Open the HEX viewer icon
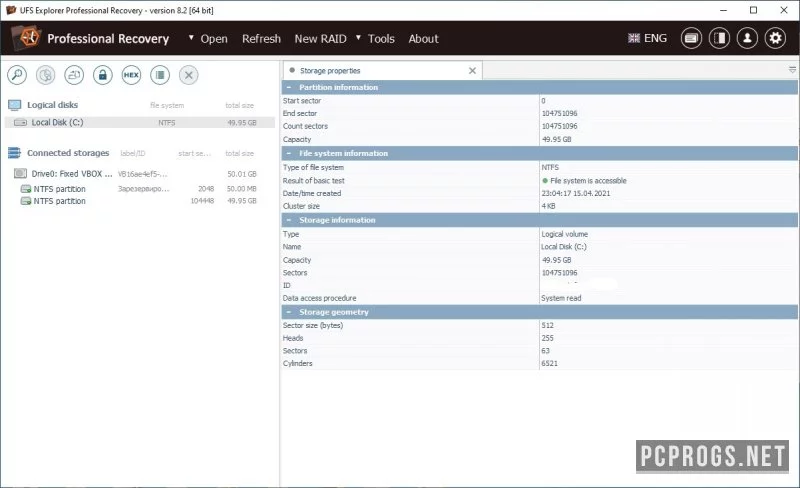This screenshot has height=488, width=800. coord(131,75)
